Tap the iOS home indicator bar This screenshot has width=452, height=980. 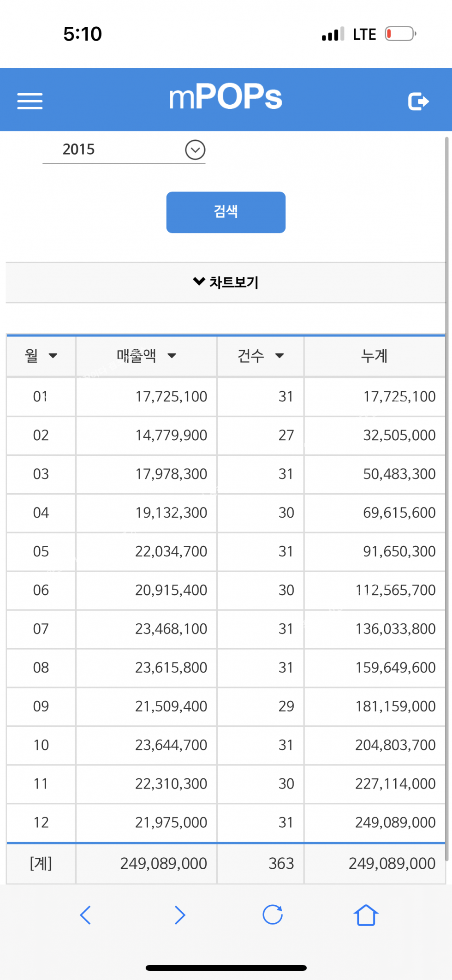[x=226, y=968]
